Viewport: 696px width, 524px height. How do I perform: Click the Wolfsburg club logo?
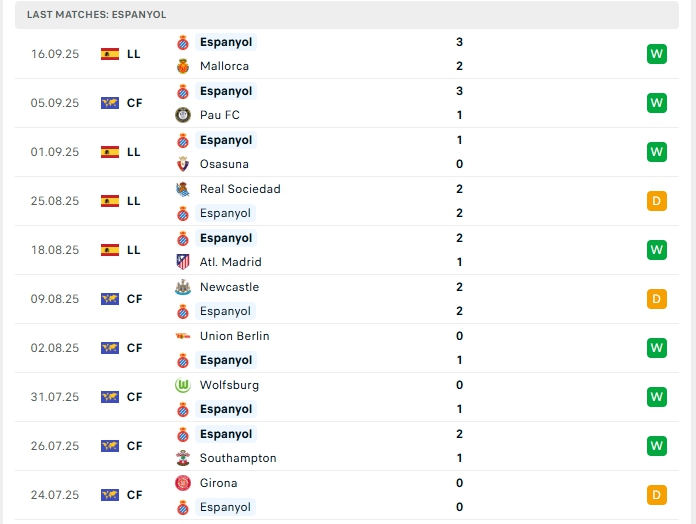[183, 385]
